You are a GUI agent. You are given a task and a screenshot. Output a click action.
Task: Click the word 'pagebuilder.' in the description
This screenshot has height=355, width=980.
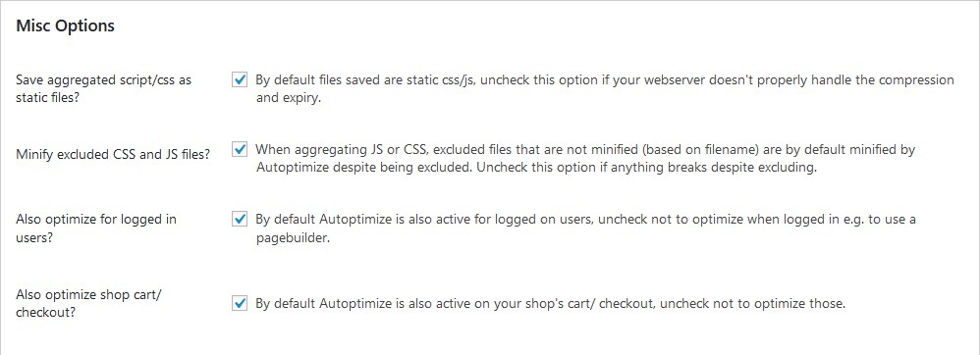tap(293, 238)
